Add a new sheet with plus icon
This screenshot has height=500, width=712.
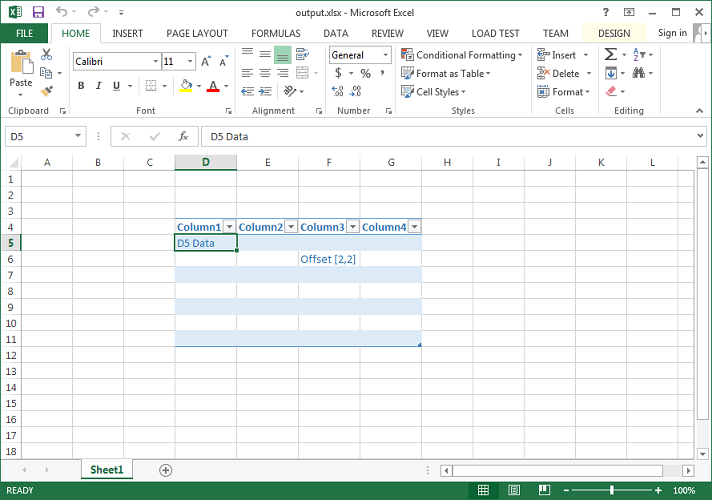point(166,470)
